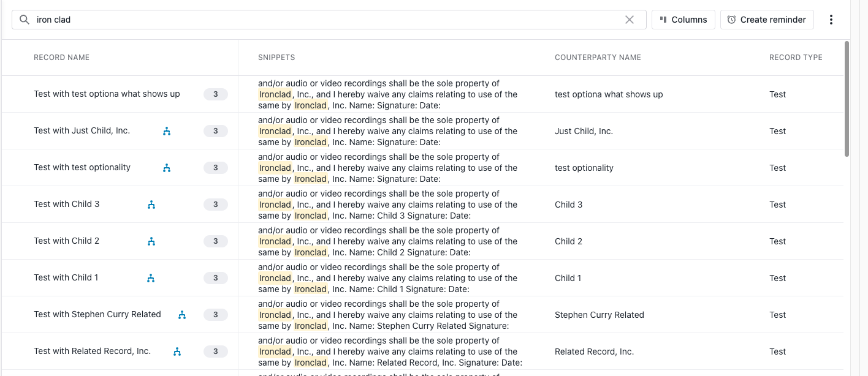Click the Record Type column header
The image size is (868, 376).
coord(796,58)
